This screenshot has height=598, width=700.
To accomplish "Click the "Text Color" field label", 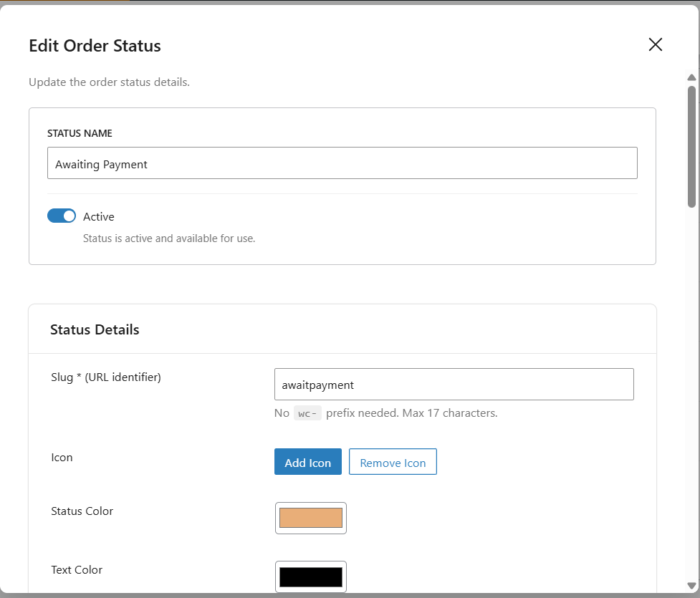I will [x=77, y=570].
